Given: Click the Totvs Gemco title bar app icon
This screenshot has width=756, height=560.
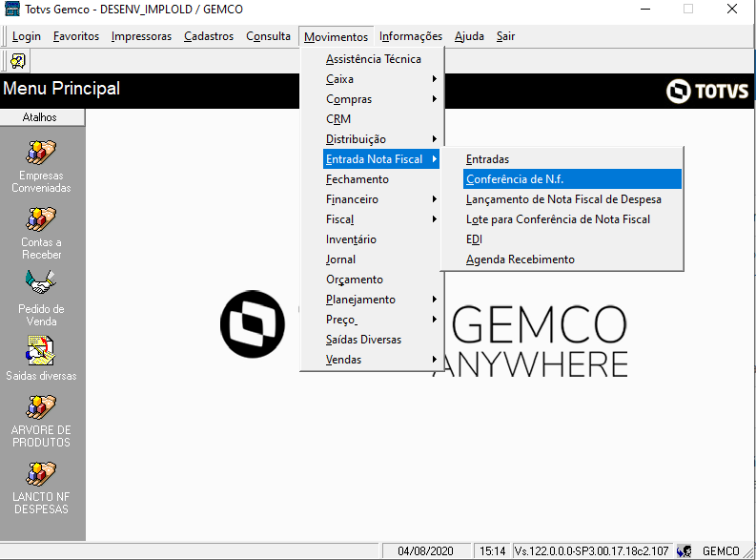Looking at the screenshot, I should (11, 9).
